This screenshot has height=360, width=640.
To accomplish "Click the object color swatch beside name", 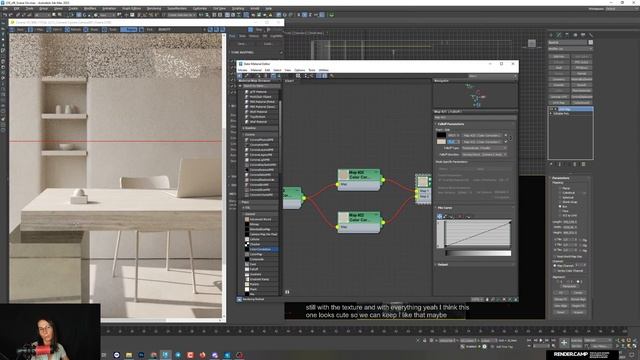I will pyautogui.click(x=591, y=42).
